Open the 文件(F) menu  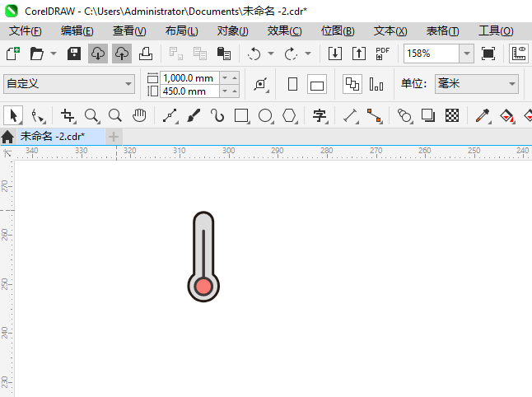click(26, 31)
